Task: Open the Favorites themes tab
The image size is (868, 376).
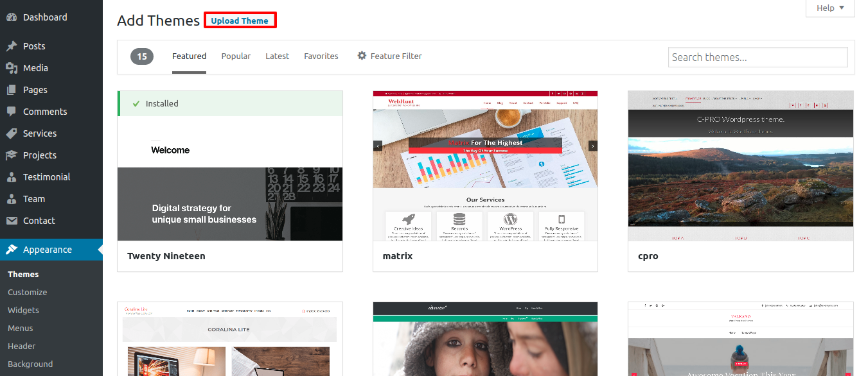Action: (321, 56)
